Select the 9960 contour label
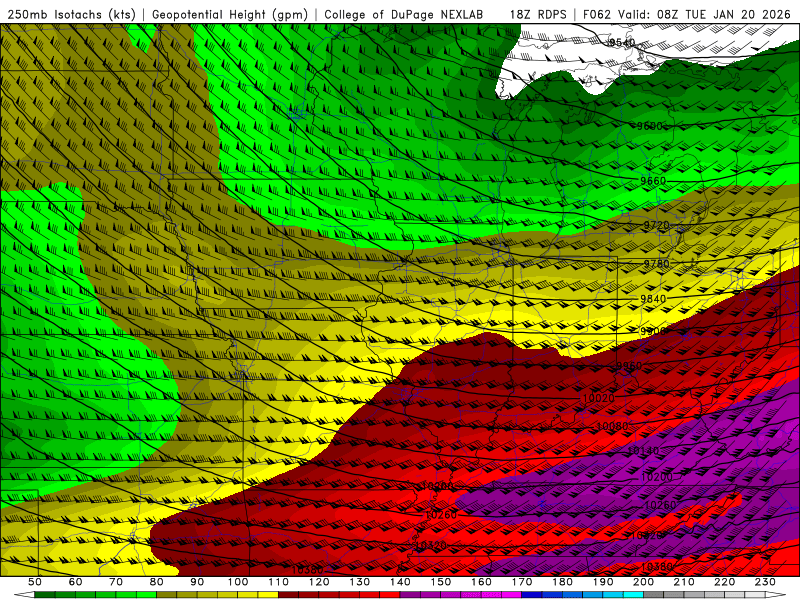Viewport: 800px width, 600px height. [x=629, y=366]
